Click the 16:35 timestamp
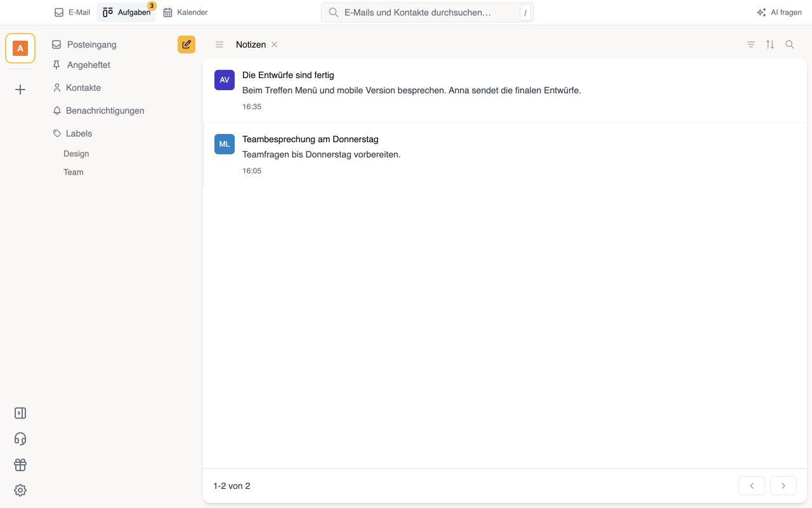This screenshot has height=508, width=812. click(252, 107)
